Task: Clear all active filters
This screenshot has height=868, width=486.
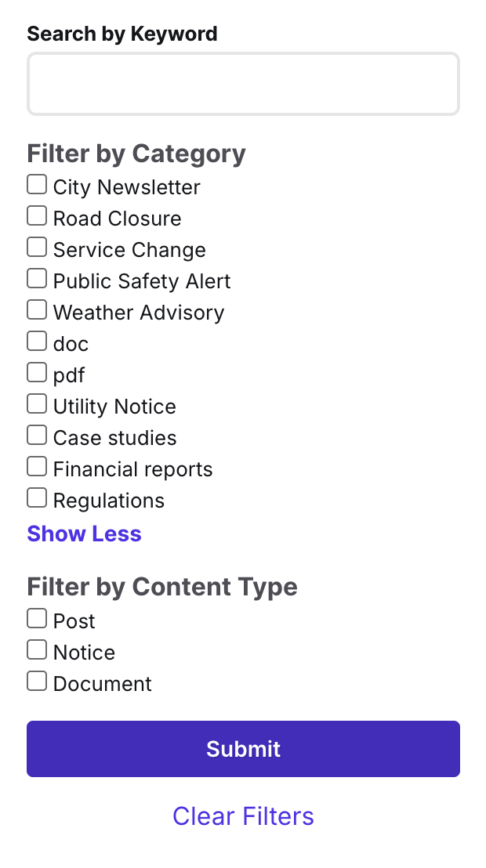Action: [x=243, y=816]
